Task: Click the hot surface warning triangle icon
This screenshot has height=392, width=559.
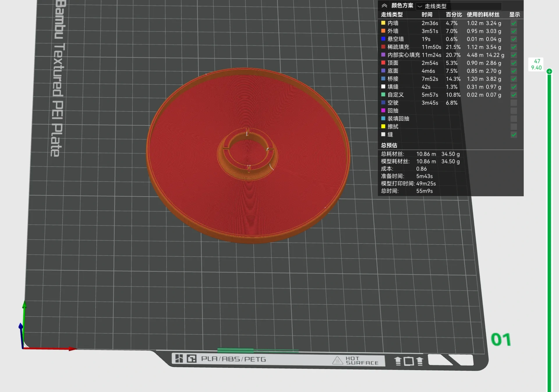Action: [337, 361]
